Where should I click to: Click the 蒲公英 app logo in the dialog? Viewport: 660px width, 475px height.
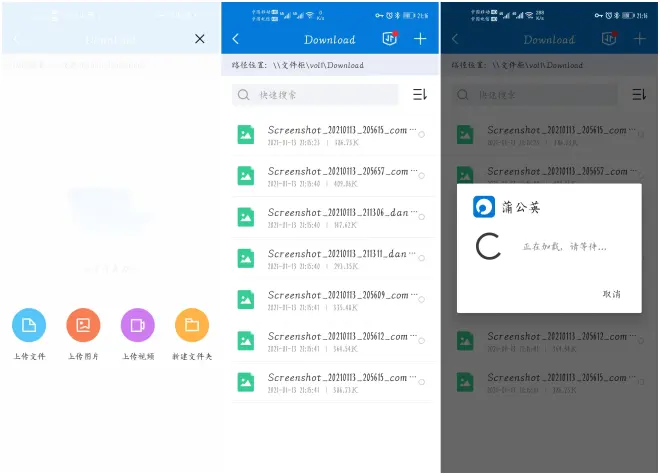[x=484, y=207]
